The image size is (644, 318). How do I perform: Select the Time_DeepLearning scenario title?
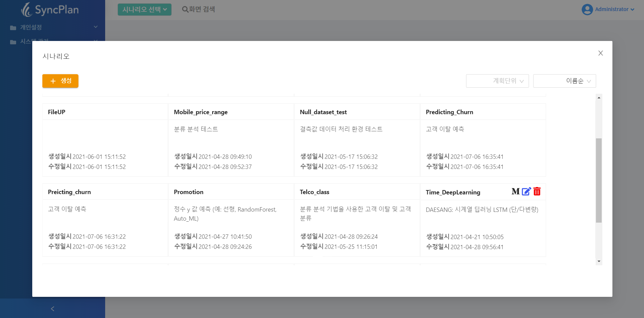click(453, 192)
